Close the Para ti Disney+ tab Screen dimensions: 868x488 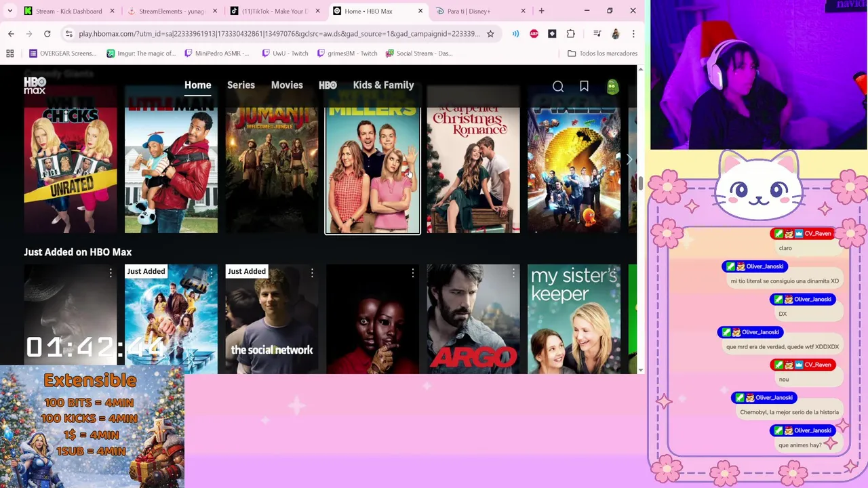point(523,11)
